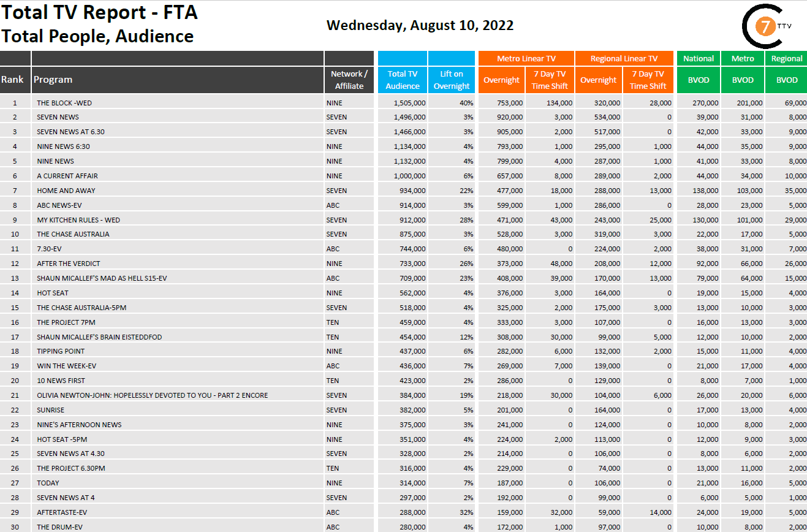Select the National BVOD column header
Screen dimensions: 807x532
[699, 80]
